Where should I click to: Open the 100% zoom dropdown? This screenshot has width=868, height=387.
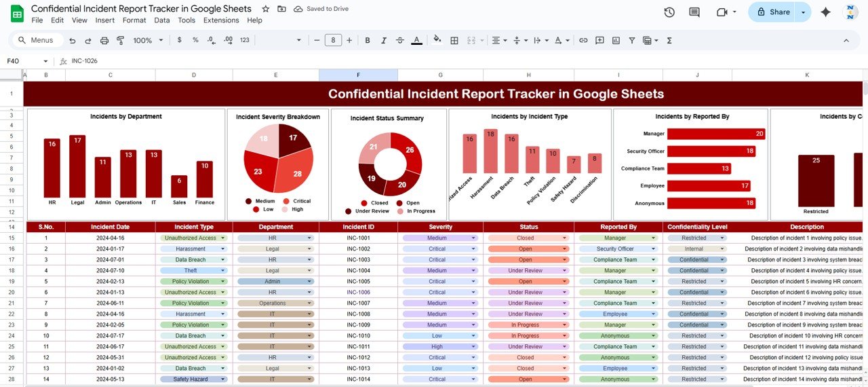146,41
